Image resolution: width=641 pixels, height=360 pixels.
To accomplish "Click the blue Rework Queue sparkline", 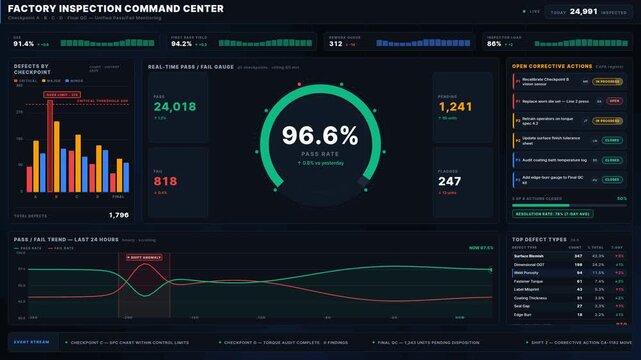I will coord(423,42).
